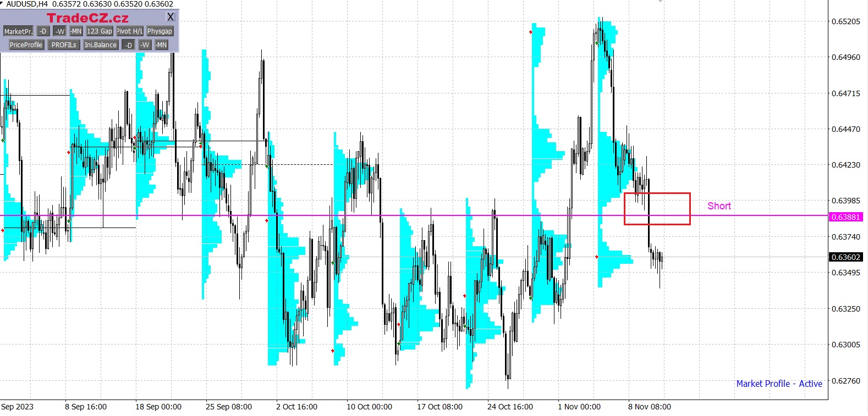Viewport: 868px width, 416px height.
Task: Toggle the Market Profile daily -D button
Action: click(43, 31)
